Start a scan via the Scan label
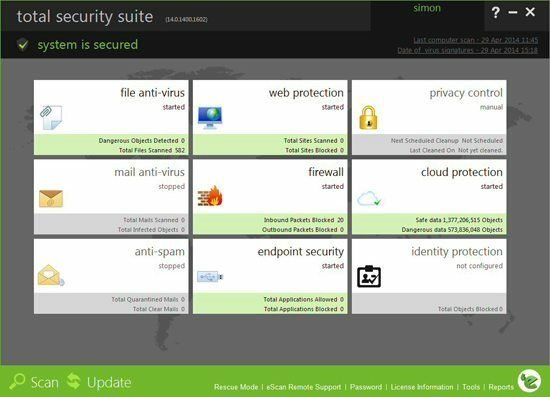550x397 pixels. (45, 382)
